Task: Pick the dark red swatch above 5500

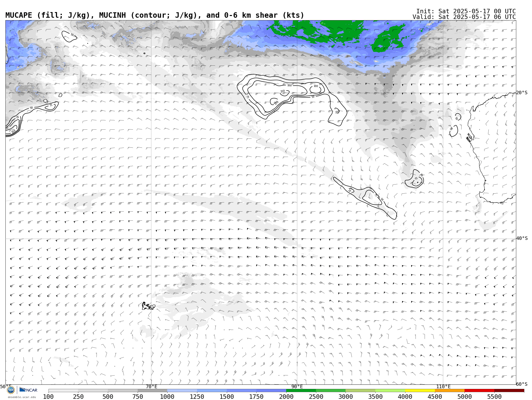Action: (x=509, y=391)
